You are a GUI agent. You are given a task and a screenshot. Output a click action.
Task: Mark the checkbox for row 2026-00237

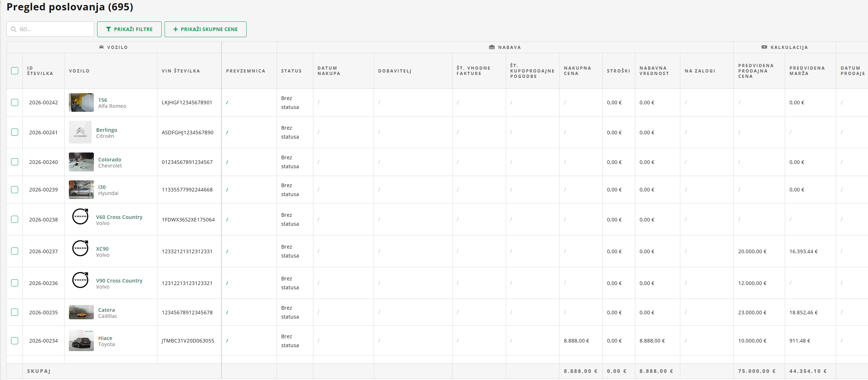click(x=15, y=251)
